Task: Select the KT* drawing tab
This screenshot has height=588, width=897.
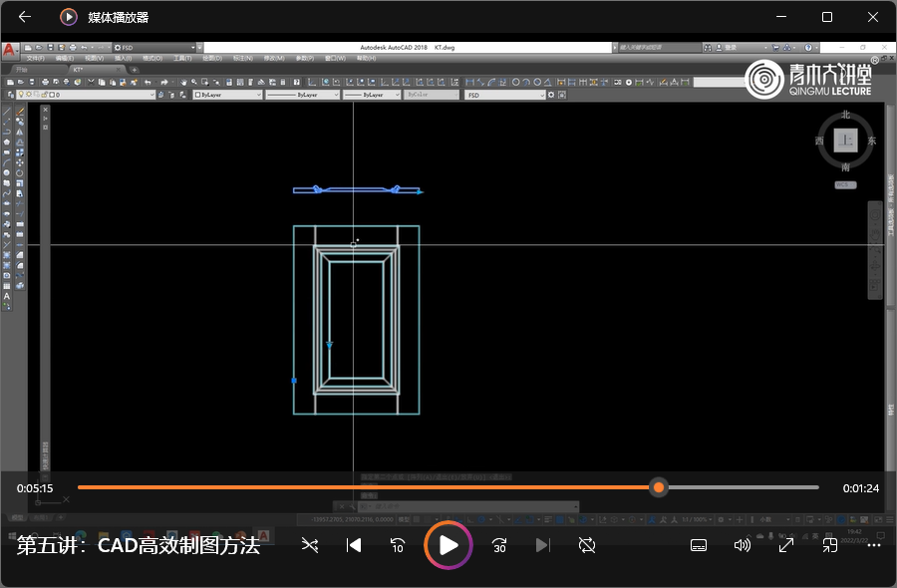Action: (80, 70)
